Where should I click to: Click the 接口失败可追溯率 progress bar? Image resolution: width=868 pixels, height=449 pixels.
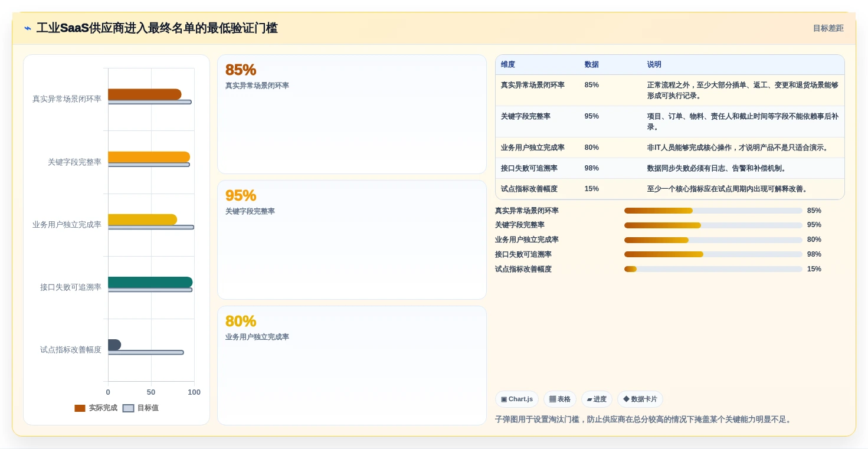(713, 254)
